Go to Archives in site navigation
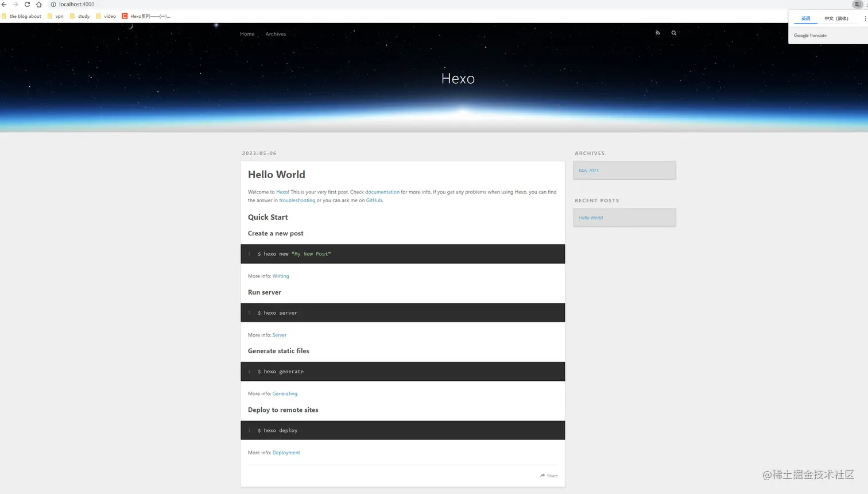The width and height of the screenshot is (868, 494). tap(276, 34)
